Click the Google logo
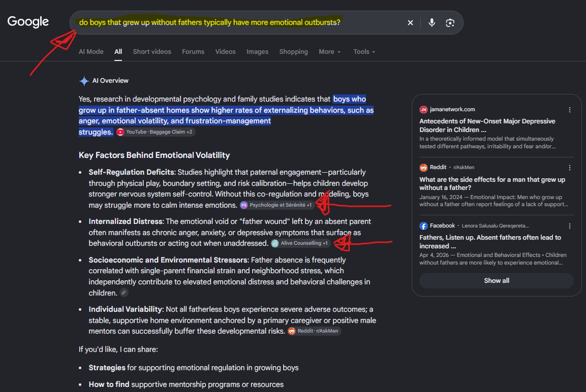Image resolution: width=586 pixels, height=392 pixels. tap(28, 22)
